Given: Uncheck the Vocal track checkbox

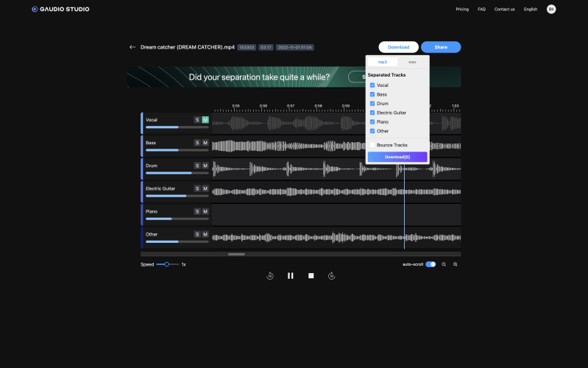Looking at the screenshot, I should (x=372, y=85).
